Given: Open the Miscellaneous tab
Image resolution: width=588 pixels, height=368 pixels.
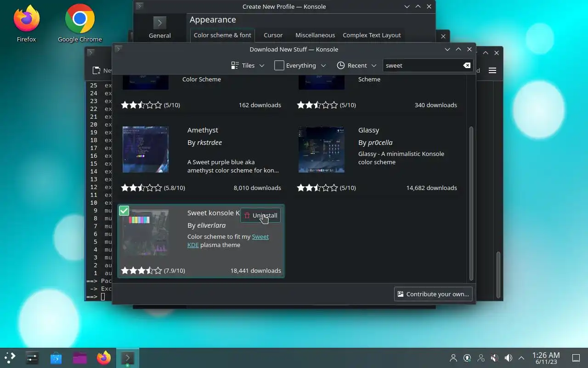Looking at the screenshot, I should 315,35.
